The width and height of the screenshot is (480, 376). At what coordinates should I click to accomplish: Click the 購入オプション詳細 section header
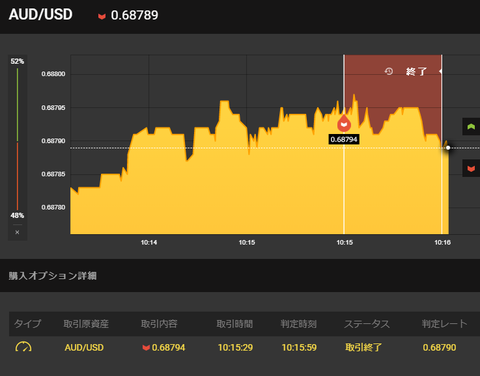(53, 276)
